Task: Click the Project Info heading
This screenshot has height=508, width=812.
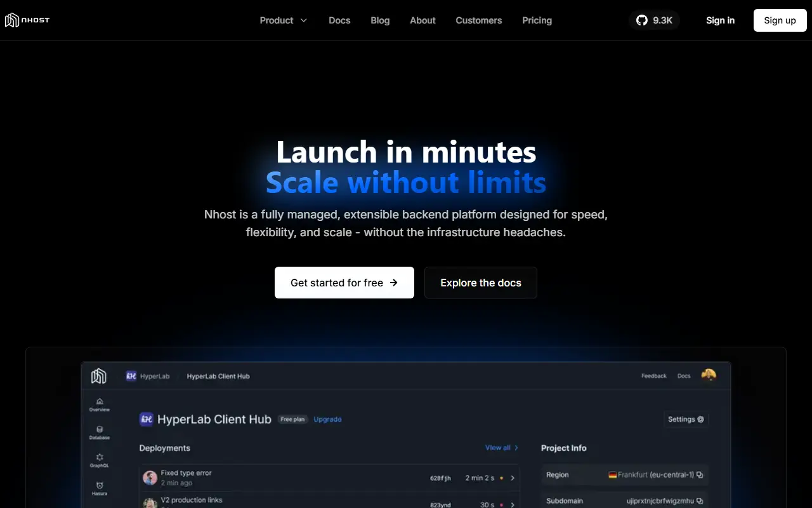Action: pyautogui.click(x=563, y=448)
